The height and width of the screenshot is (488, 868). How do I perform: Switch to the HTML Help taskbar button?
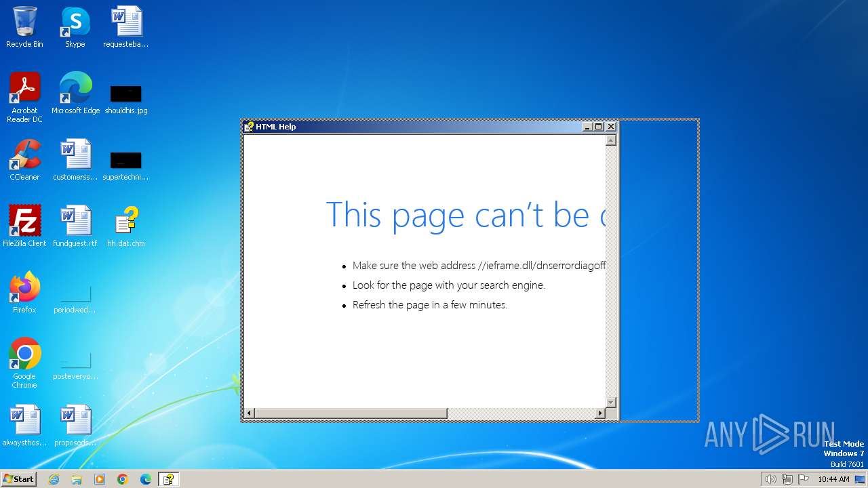point(168,479)
